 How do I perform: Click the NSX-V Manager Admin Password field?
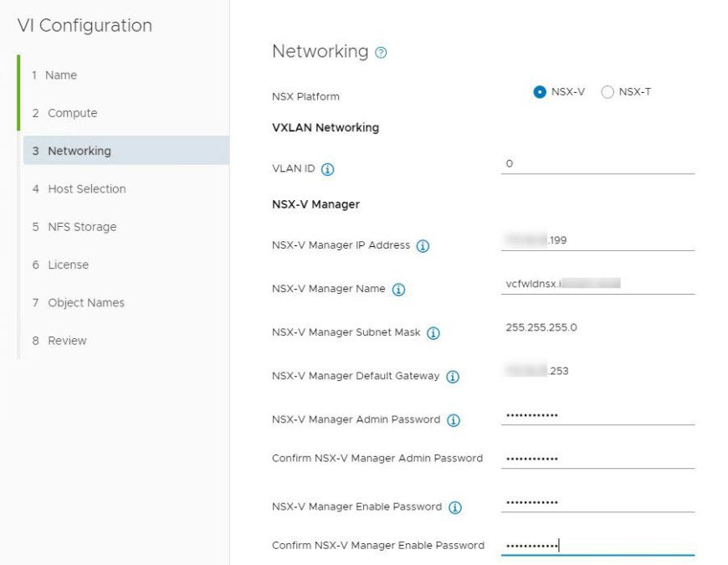(597, 415)
